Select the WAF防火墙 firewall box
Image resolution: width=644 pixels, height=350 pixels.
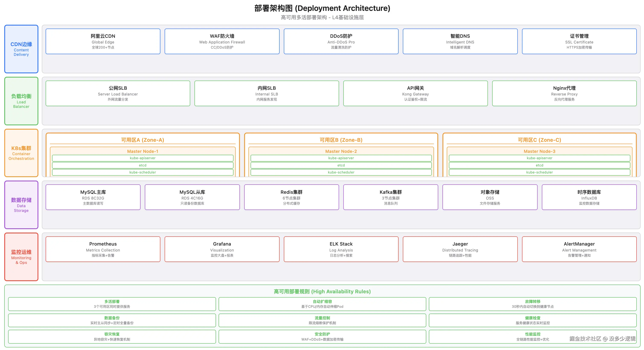222,41
